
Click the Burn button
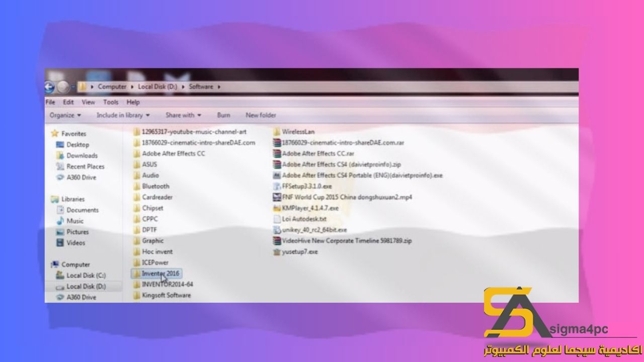[223, 115]
